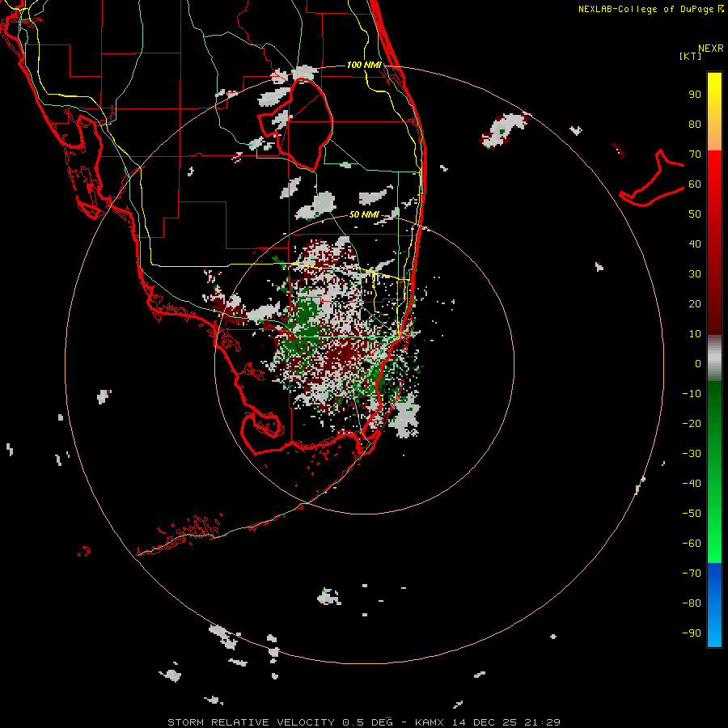Click the NEXR legend title

[x=711, y=49]
